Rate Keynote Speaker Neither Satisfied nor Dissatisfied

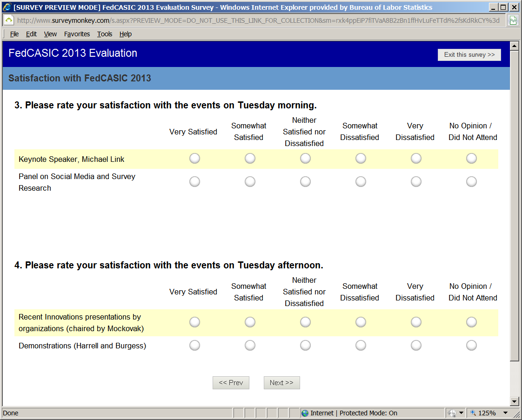tap(305, 159)
